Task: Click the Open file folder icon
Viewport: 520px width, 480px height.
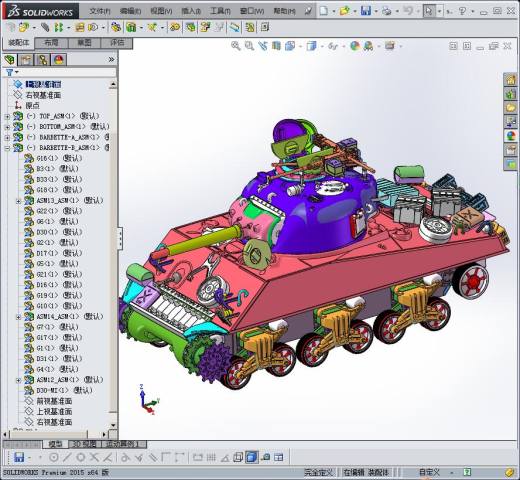Action: point(345,11)
